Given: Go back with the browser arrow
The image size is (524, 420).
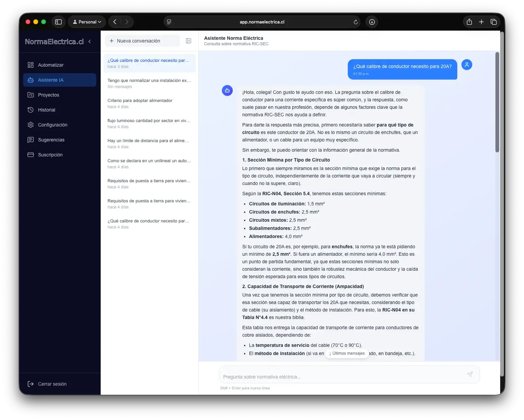Looking at the screenshot, I should point(115,22).
